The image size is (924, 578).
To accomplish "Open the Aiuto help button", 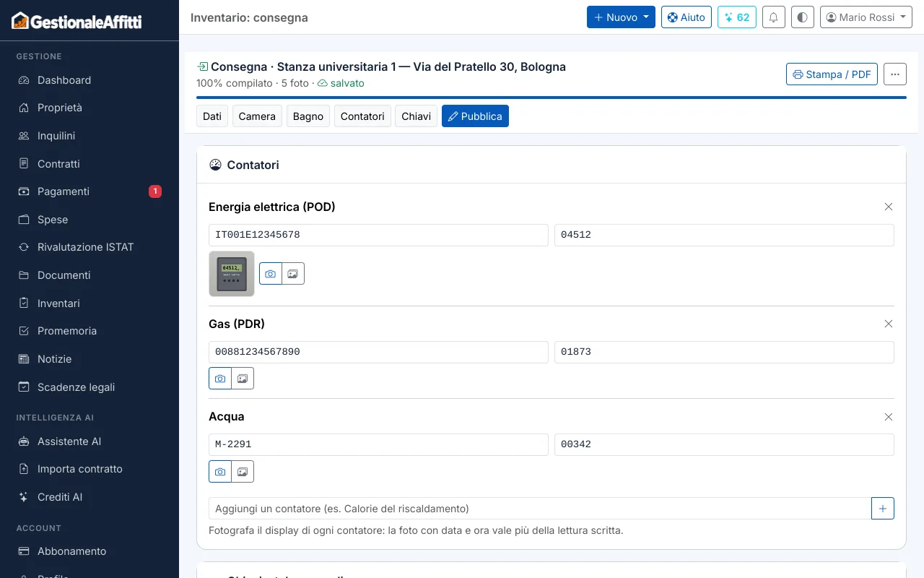I will 687,17.
